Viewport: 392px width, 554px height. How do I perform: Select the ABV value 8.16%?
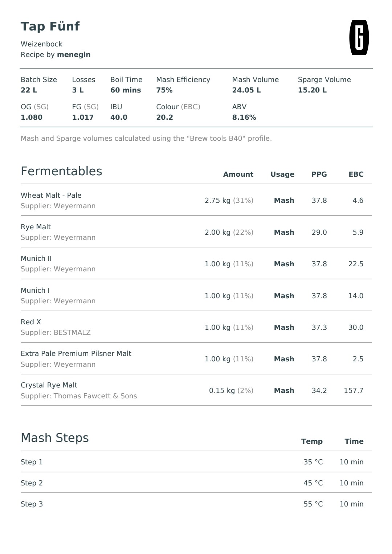pos(244,117)
